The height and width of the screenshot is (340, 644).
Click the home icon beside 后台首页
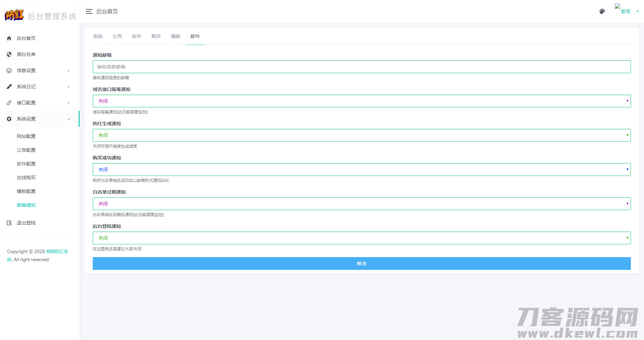(x=9, y=38)
